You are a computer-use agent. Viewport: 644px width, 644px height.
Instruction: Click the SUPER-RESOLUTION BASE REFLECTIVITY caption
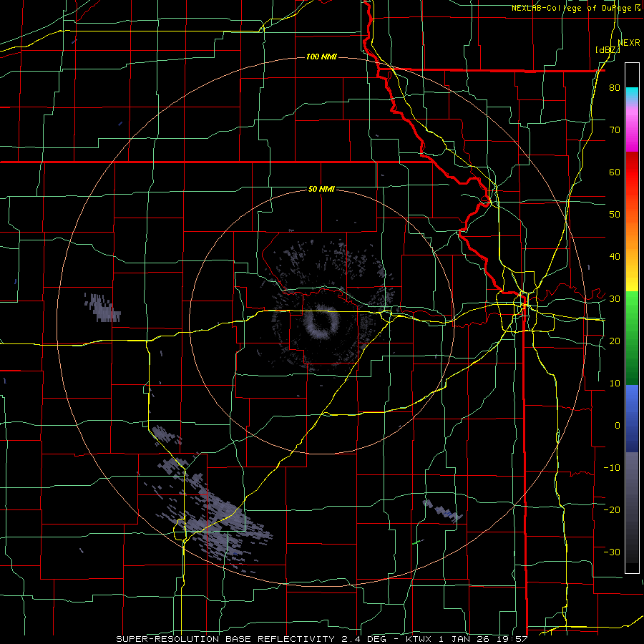pos(225,639)
